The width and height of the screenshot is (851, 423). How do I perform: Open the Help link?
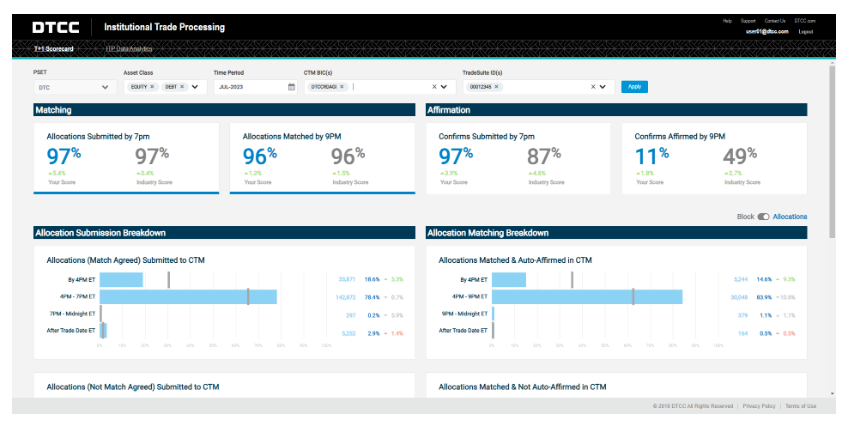(x=727, y=21)
